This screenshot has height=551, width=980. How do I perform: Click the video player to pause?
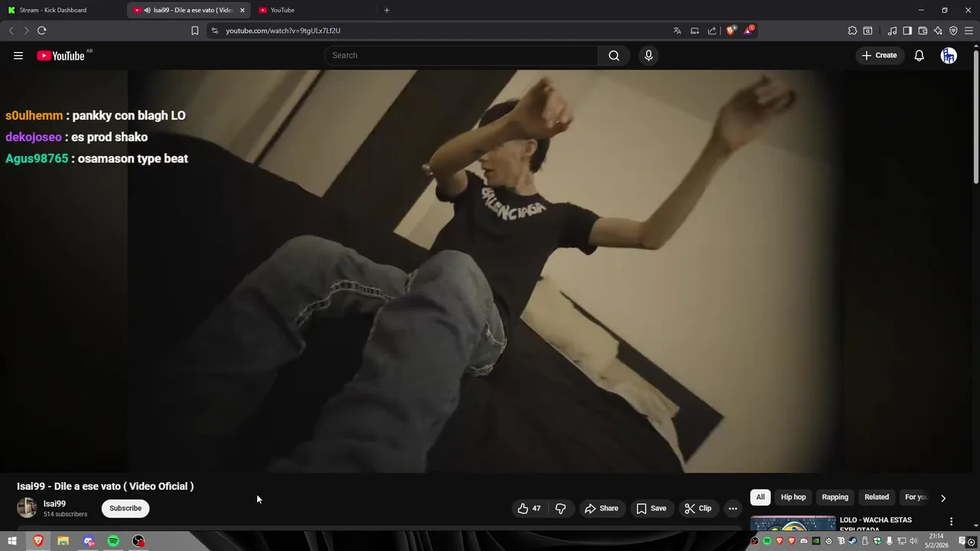coord(485,271)
